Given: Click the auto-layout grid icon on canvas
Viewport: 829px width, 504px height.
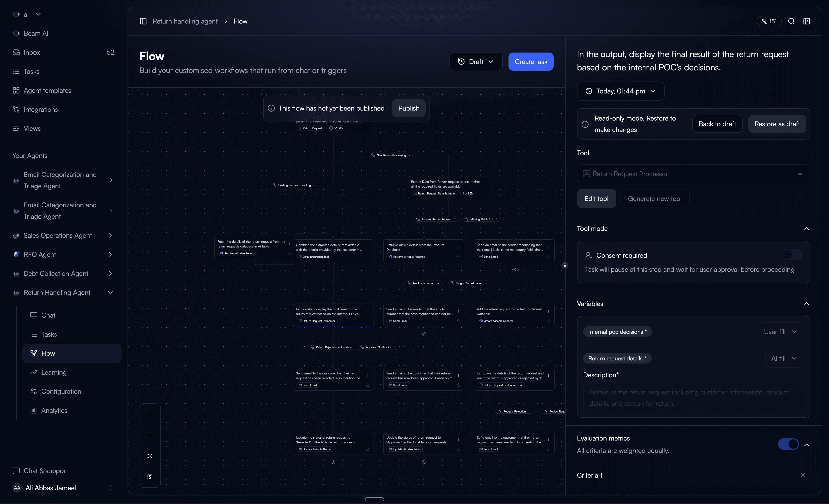Looking at the screenshot, I should [150, 477].
